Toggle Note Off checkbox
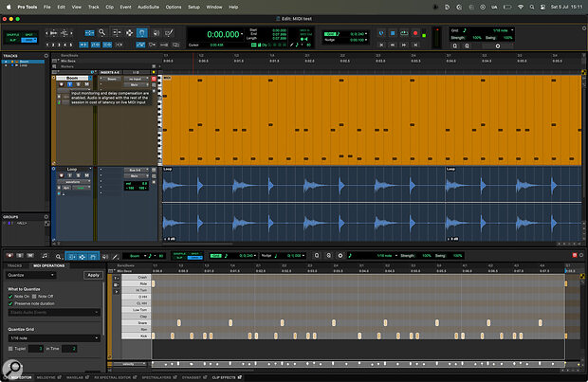The height and width of the screenshot is (382, 588). point(34,297)
